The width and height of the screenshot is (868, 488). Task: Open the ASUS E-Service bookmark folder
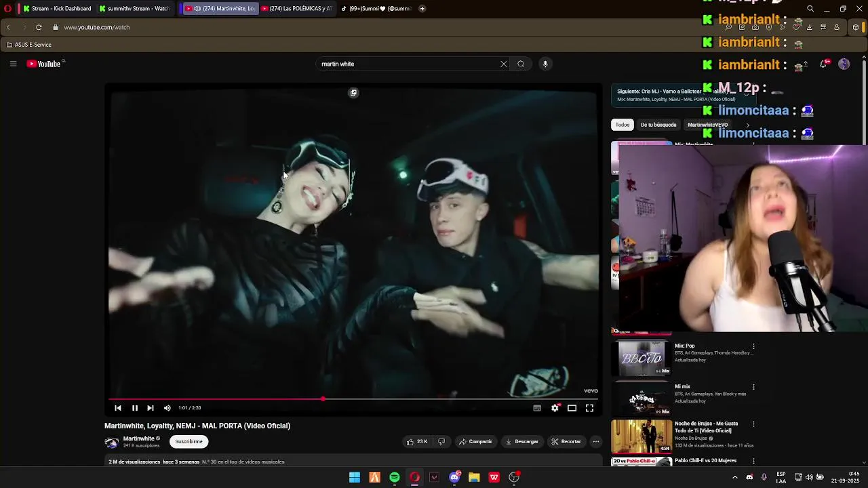tap(29, 45)
